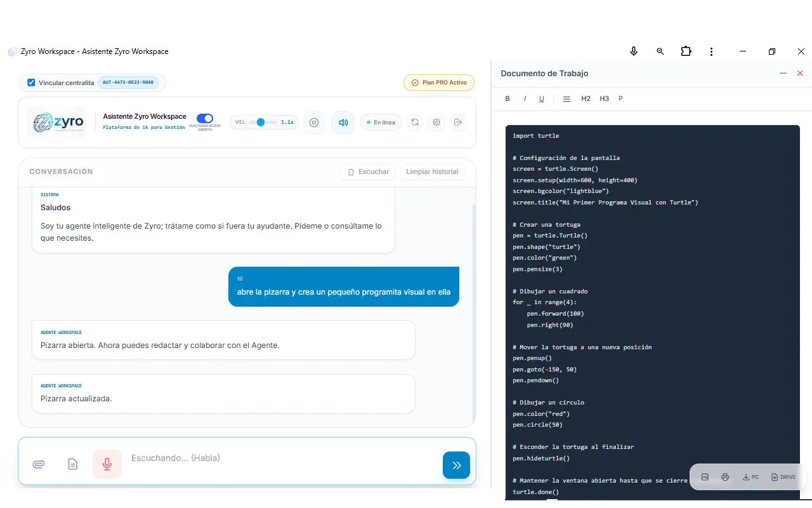The image size is (812, 508).
Task: Apply italic formatting in document toolbar
Action: tap(525, 98)
